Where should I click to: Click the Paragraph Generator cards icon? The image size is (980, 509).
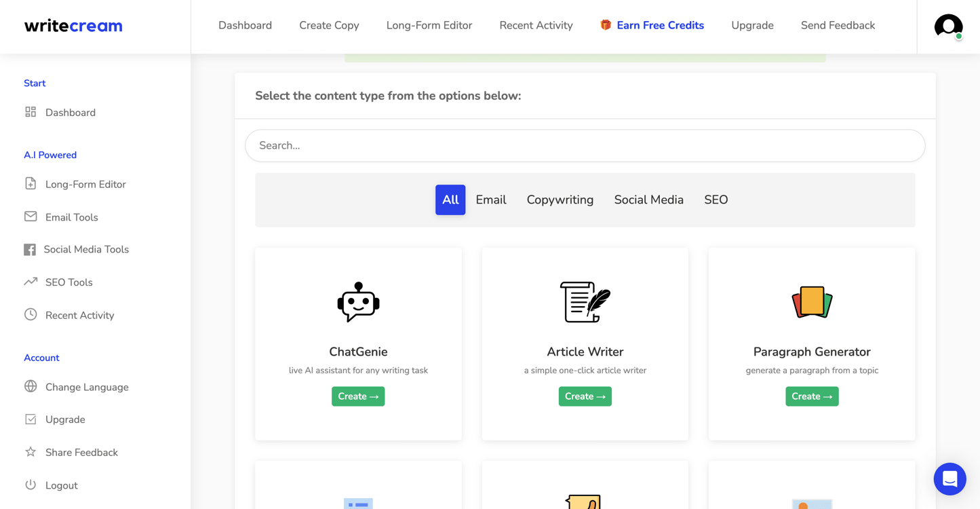812,302
